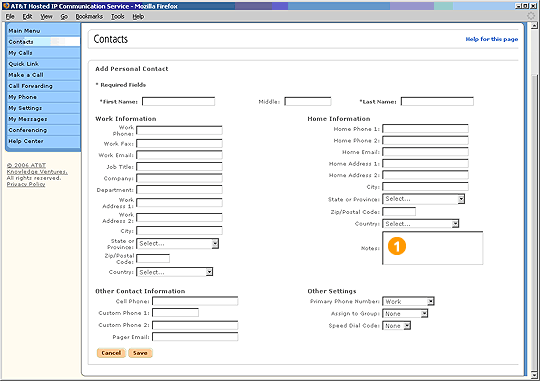The image size is (540, 381).
Task: Click into the Home Phone 2 field
Action: (425, 141)
